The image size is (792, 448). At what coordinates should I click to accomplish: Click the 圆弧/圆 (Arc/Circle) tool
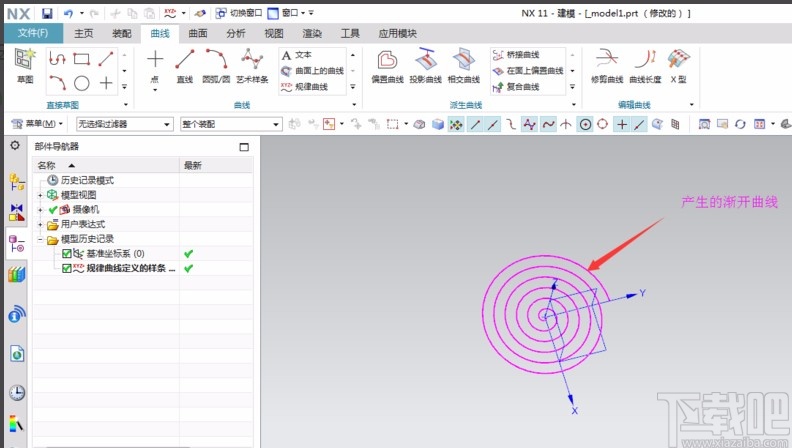coord(216,67)
